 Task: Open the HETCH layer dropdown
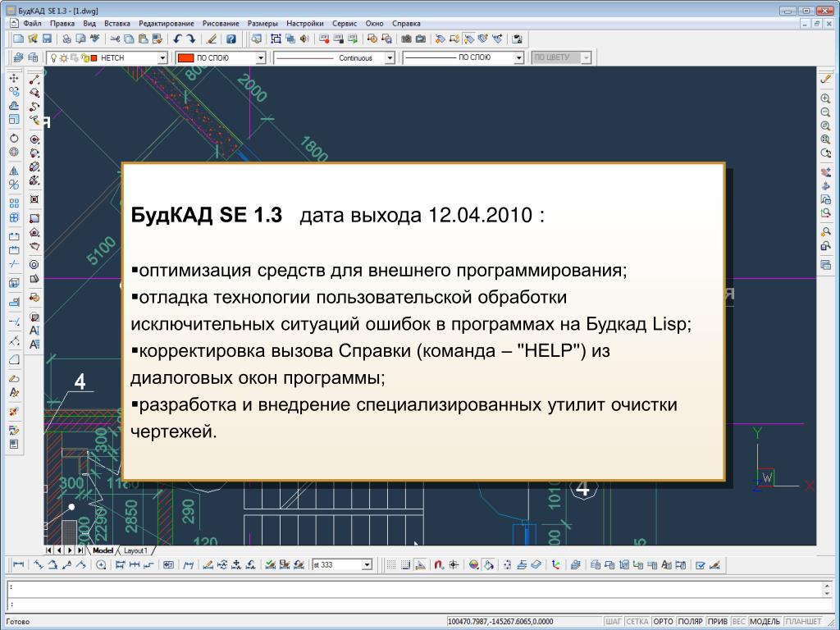[162, 57]
